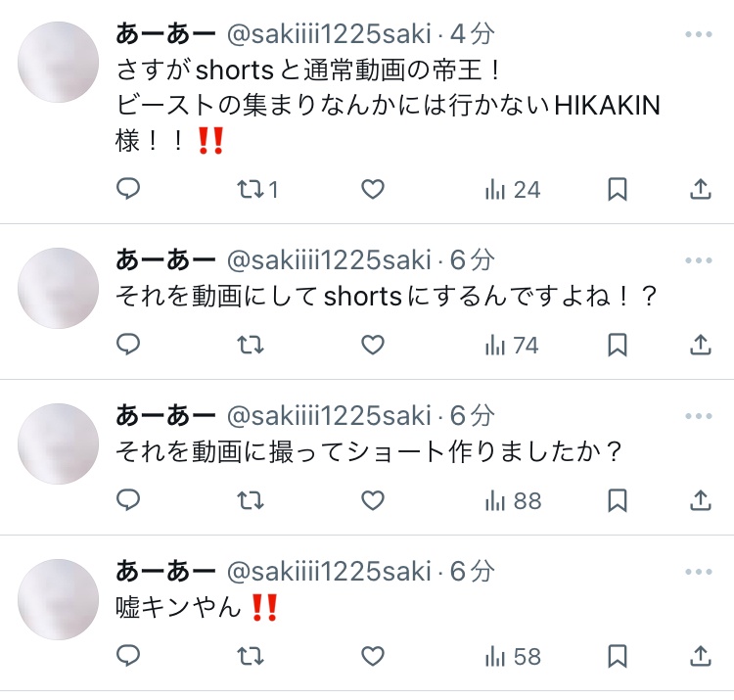Share the tweet with 24 views

[701, 189]
